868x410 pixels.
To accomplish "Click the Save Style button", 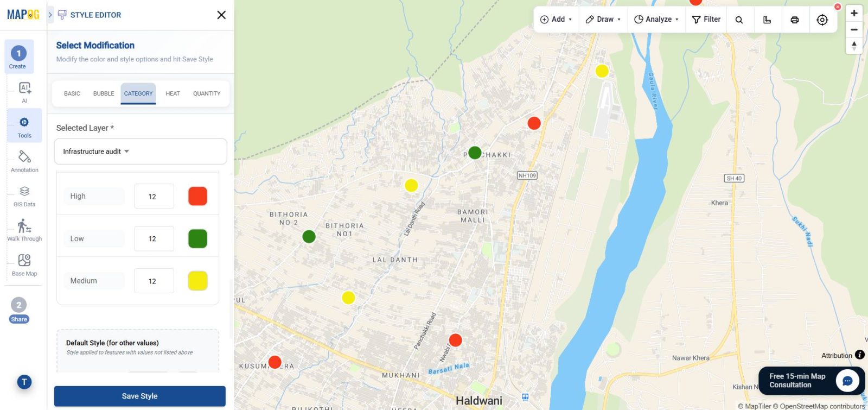I will (x=140, y=396).
